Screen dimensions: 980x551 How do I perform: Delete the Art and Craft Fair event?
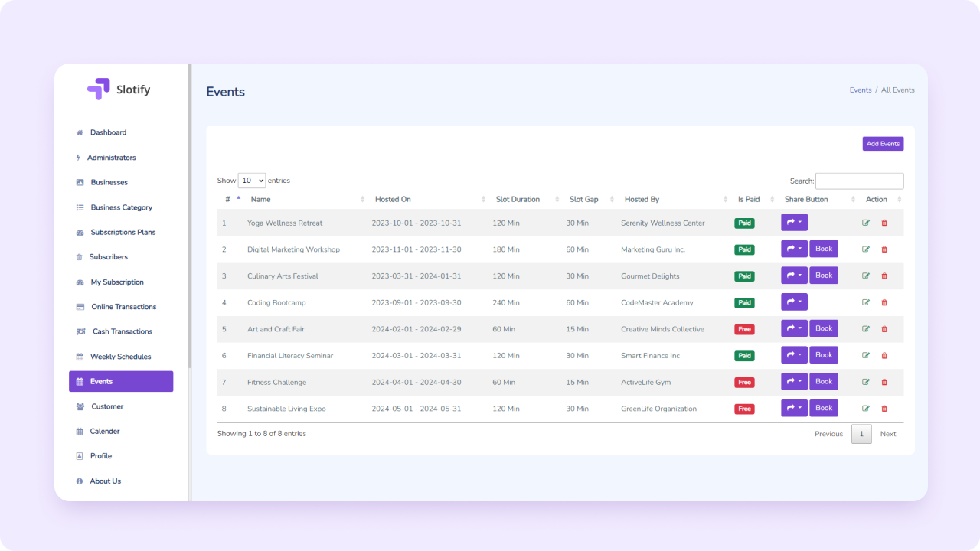click(x=884, y=329)
